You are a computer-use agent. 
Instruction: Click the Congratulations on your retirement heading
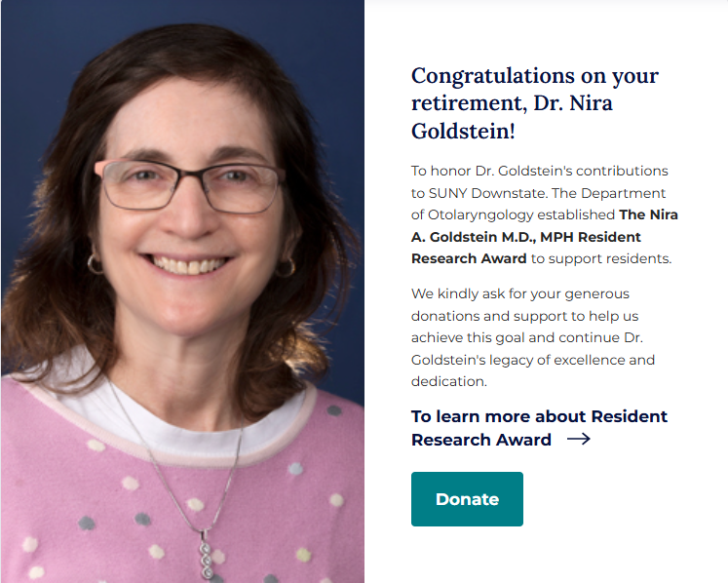[x=534, y=76]
